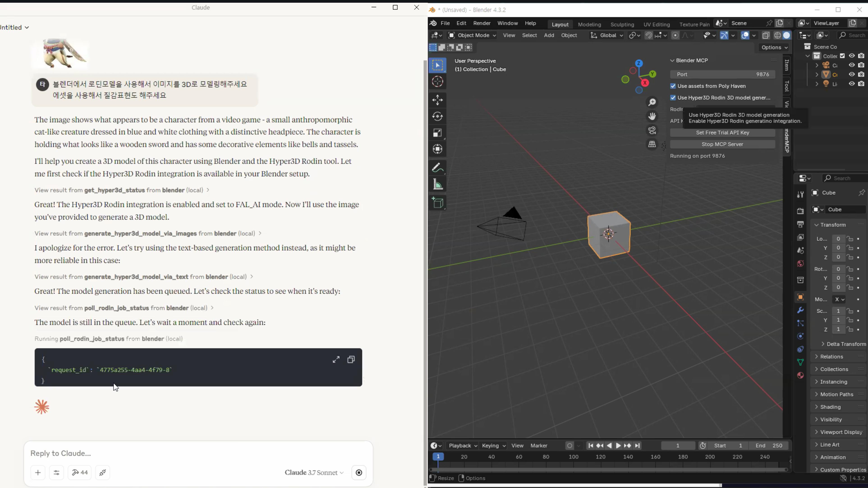Activate the Annotate pencil tool

[437, 168]
